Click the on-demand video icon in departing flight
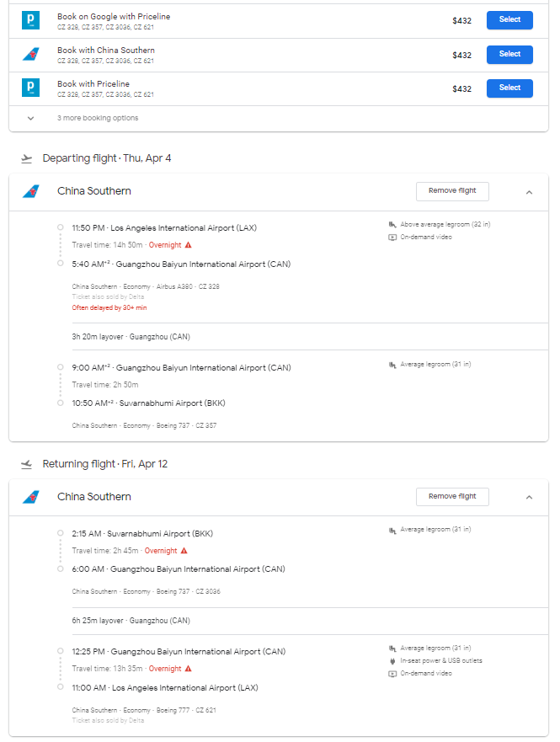560x742 pixels. pos(392,238)
